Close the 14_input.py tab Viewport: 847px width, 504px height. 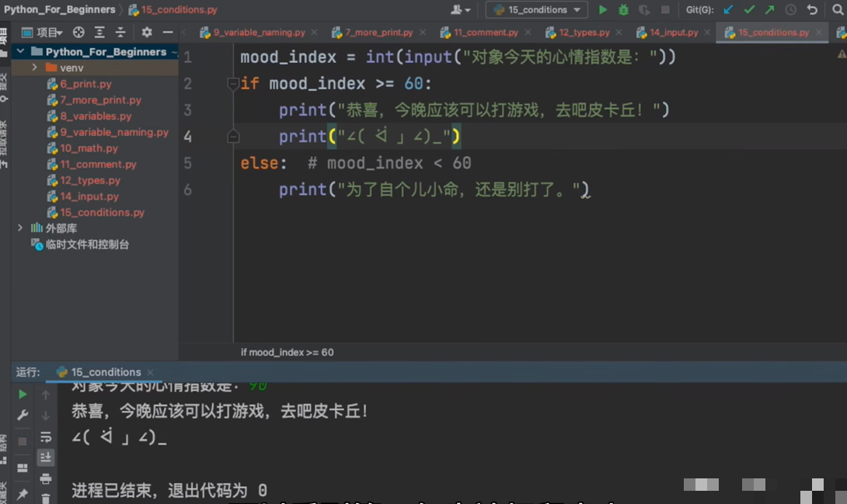707,33
